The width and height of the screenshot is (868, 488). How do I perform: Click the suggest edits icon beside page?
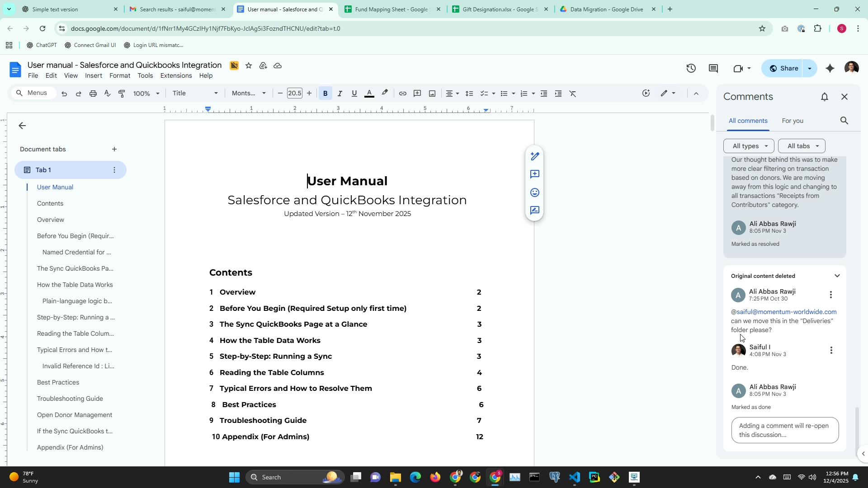pyautogui.click(x=534, y=211)
